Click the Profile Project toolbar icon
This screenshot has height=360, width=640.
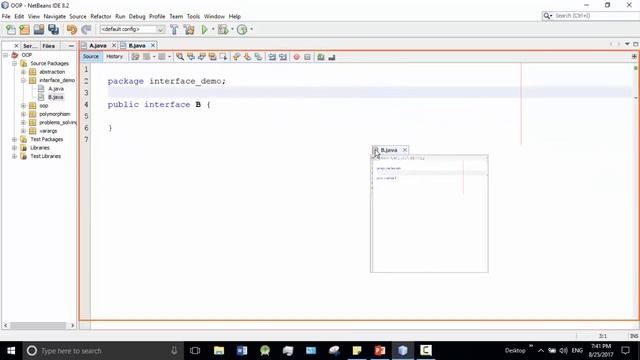pos(242,29)
